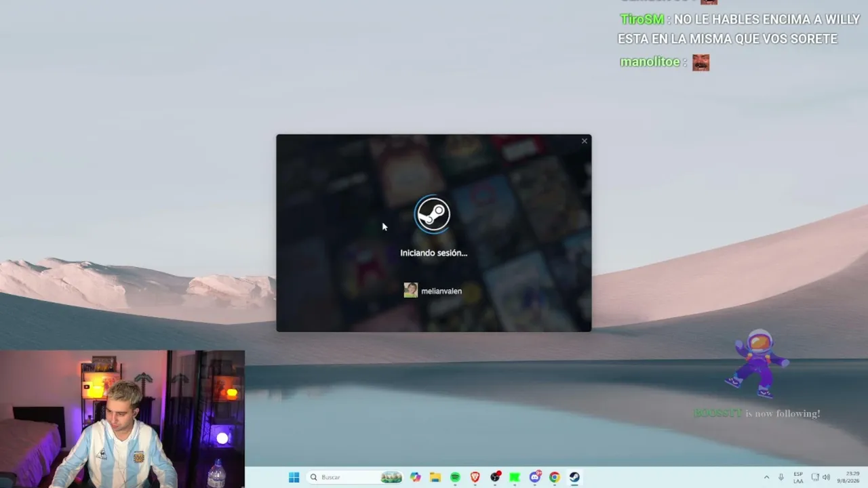Open the clock and date panel

pyautogui.click(x=848, y=477)
